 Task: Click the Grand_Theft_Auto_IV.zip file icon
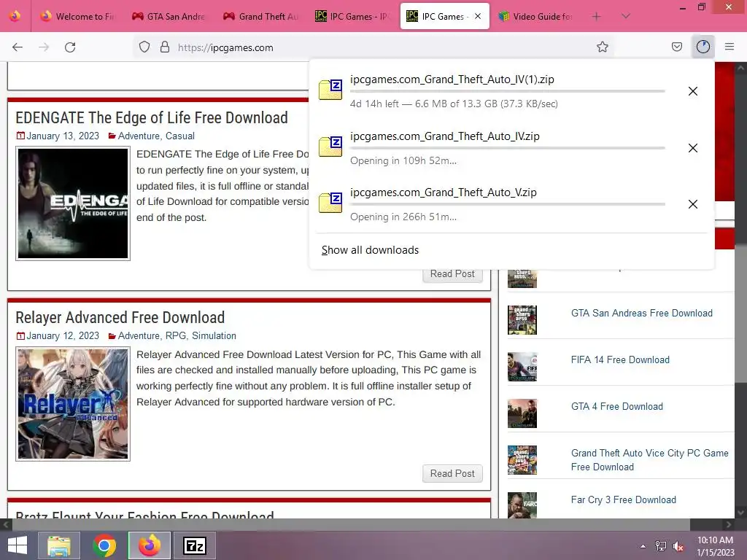[x=330, y=146]
